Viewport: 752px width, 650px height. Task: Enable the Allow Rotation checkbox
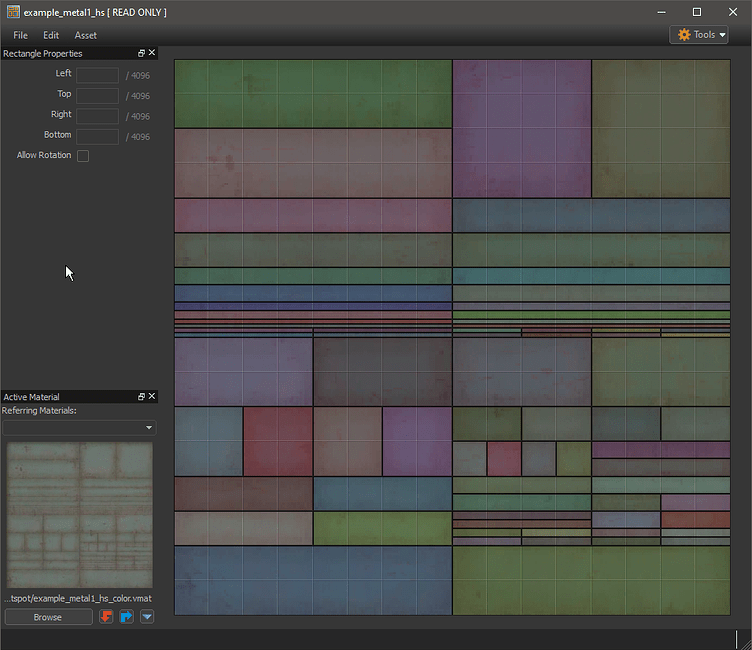(83, 156)
